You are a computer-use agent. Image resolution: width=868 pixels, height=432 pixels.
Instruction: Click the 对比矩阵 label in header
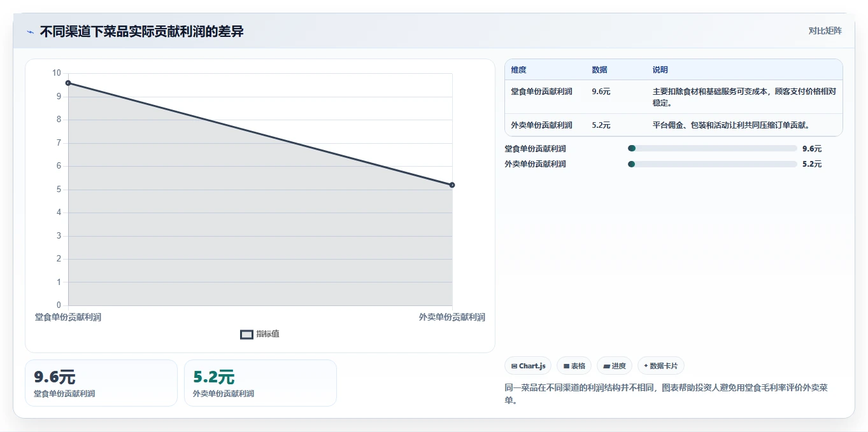click(x=825, y=31)
